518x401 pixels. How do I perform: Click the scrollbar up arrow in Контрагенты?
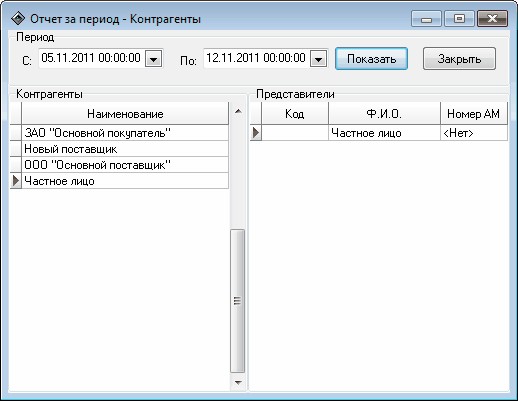point(238,111)
